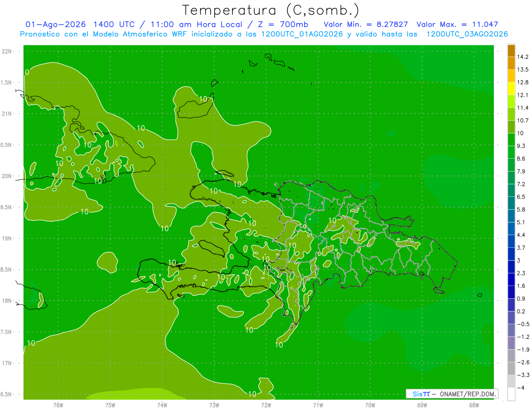Viewport: 532px width, 411px height.
Task: Click the "Z = 700mb" level text
Action: click(284, 24)
